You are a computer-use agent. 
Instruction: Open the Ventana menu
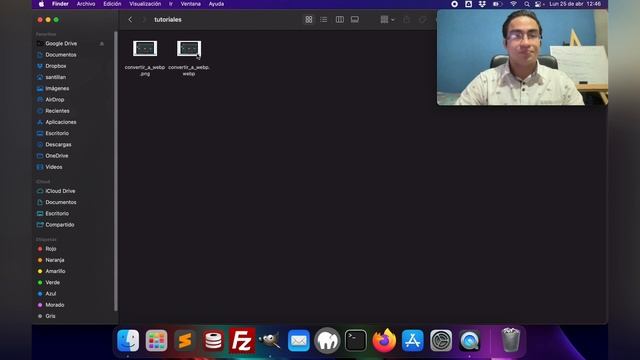click(x=191, y=4)
